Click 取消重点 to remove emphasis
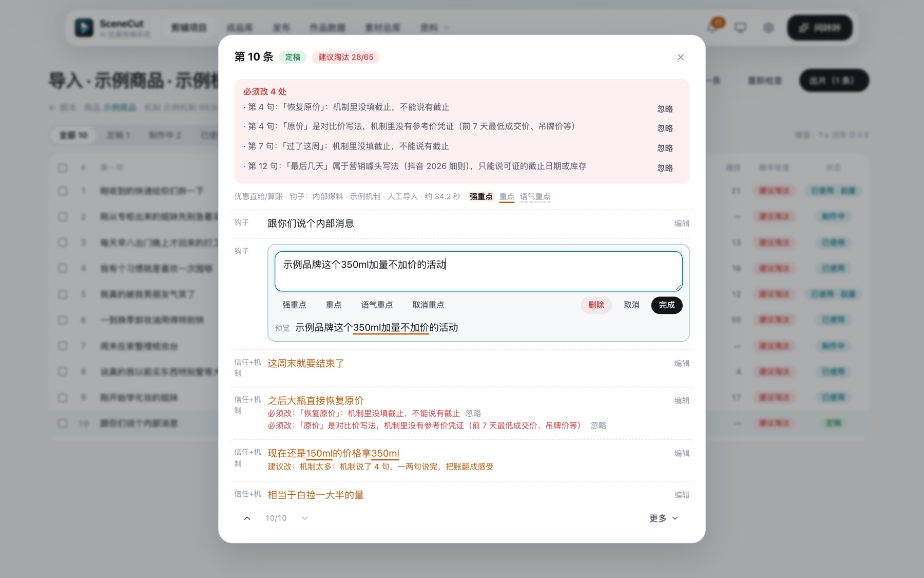 click(428, 305)
